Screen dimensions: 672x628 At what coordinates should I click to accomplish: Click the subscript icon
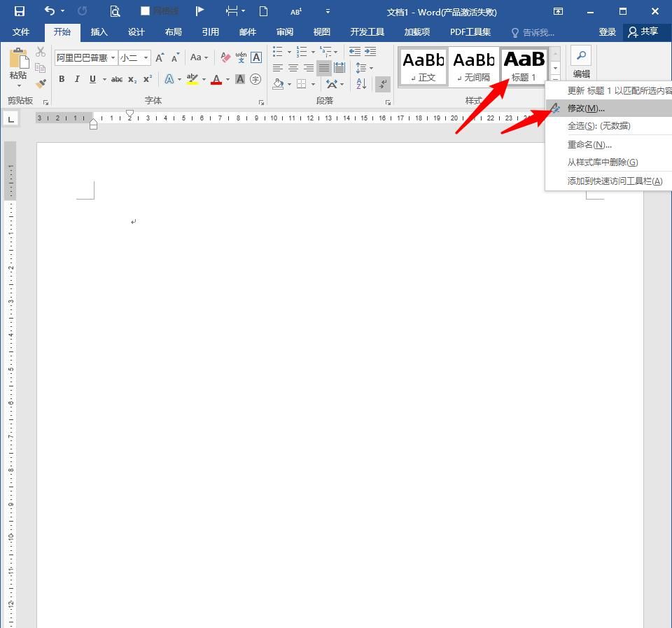[132, 79]
